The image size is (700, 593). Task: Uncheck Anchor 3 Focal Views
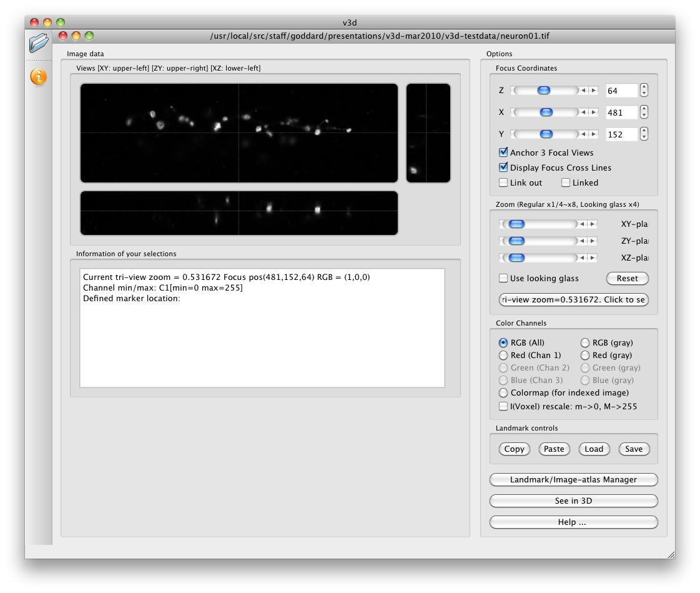click(503, 152)
